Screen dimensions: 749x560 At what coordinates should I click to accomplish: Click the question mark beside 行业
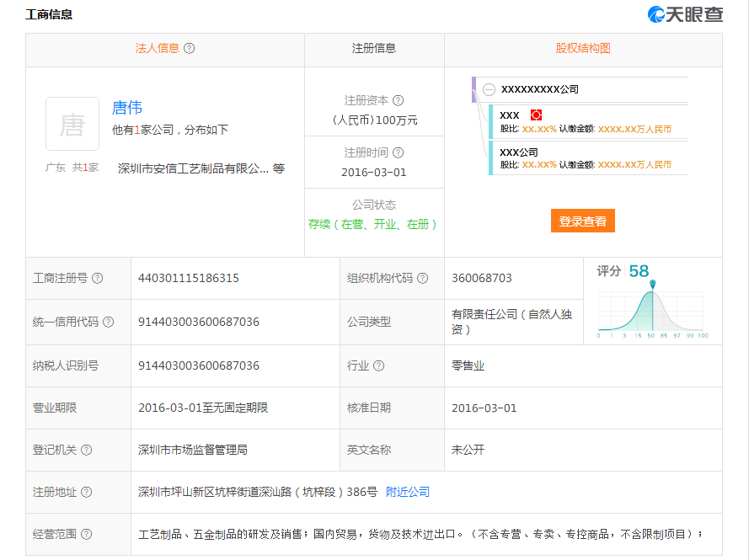(x=379, y=365)
